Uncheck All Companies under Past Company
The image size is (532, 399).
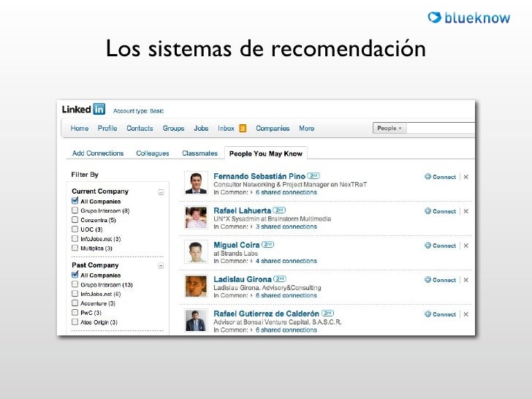[x=75, y=275]
